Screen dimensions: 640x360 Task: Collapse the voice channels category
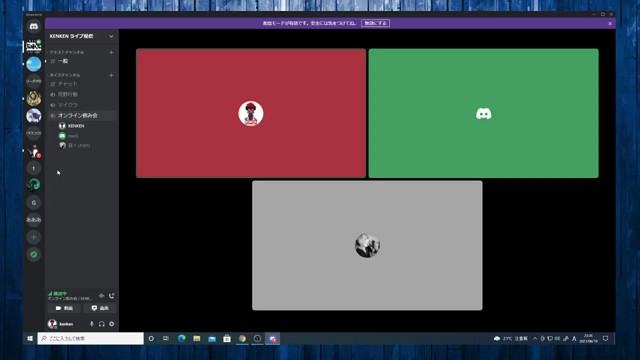[x=64, y=75]
